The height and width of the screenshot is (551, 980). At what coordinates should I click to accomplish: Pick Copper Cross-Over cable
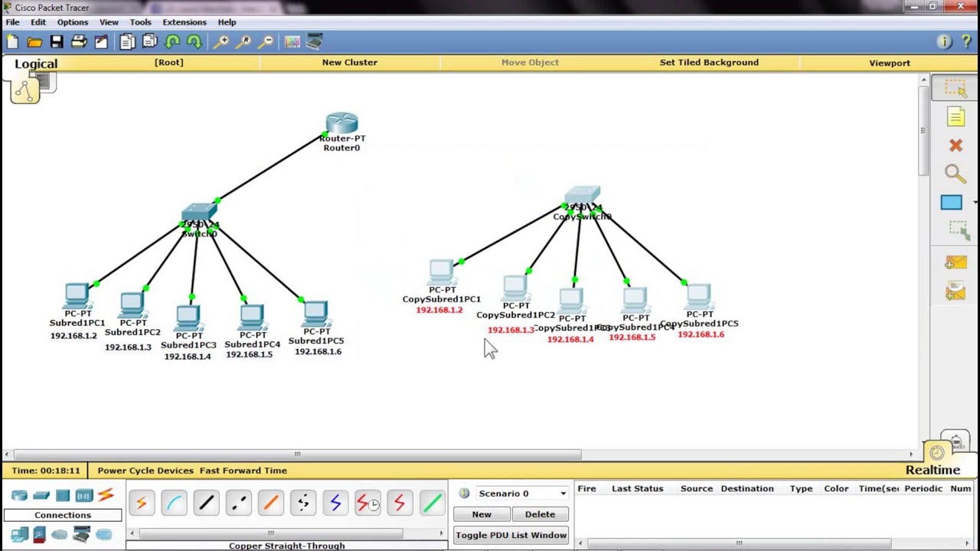tap(238, 503)
